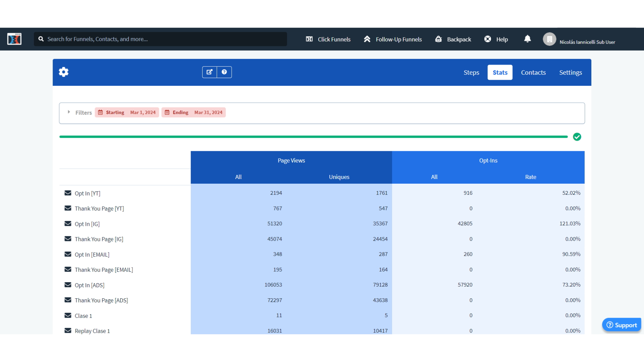Click the 35367 unique views value
Image resolution: width=644 pixels, height=362 pixels.
point(380,224)
